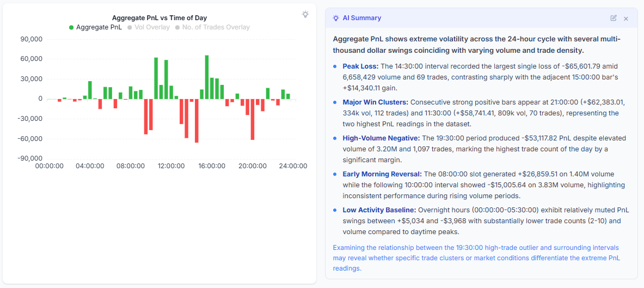Click the lightbulb icon above the chart

[x=305, y=14]
